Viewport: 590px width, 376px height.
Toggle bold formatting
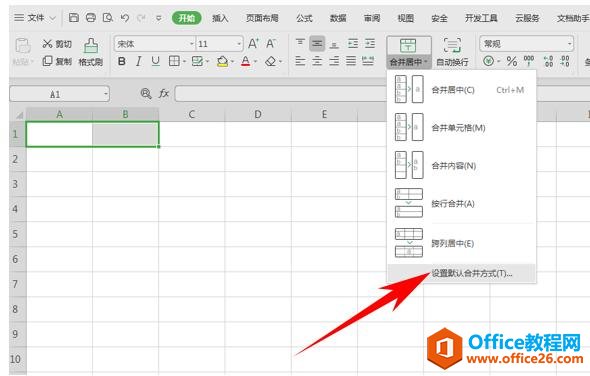click(122, 61)
